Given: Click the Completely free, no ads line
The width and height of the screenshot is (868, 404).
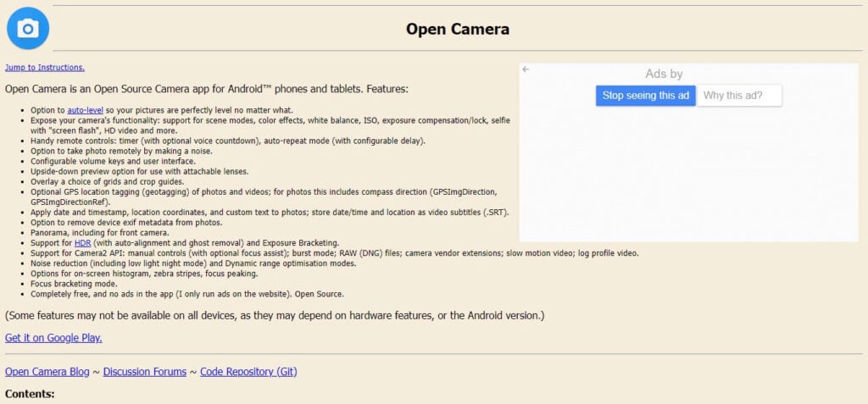Looking at the screenshot, I should click(x=187, y=294).
